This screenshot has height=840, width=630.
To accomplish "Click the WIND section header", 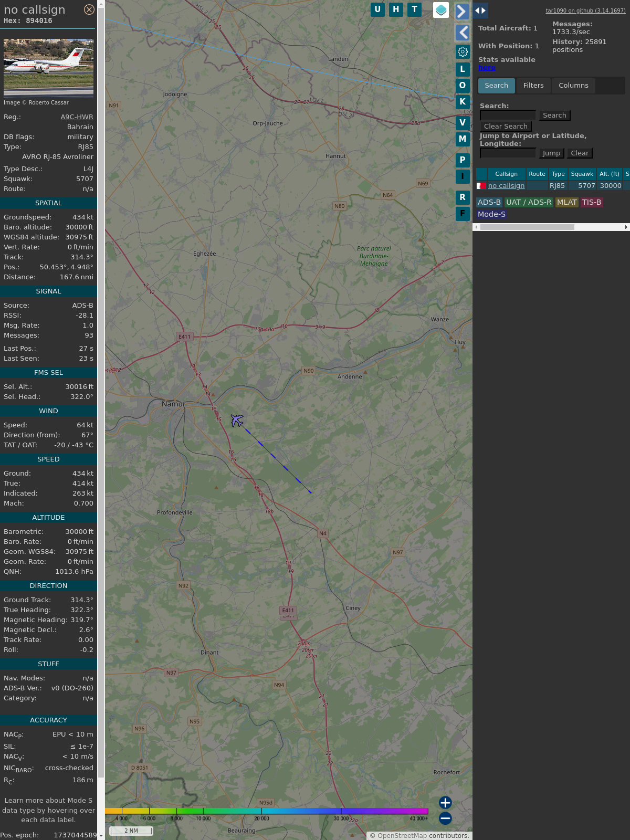I will point(48,411).
